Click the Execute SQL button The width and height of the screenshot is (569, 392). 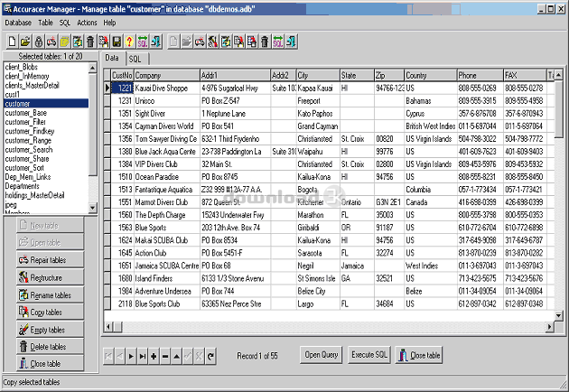coord(369,355)
